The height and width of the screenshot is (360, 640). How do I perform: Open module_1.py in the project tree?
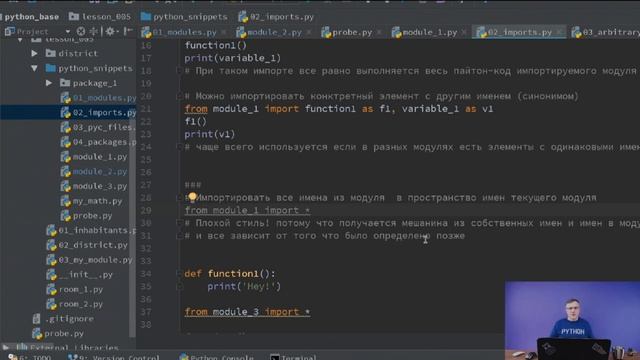pos(94,157)
